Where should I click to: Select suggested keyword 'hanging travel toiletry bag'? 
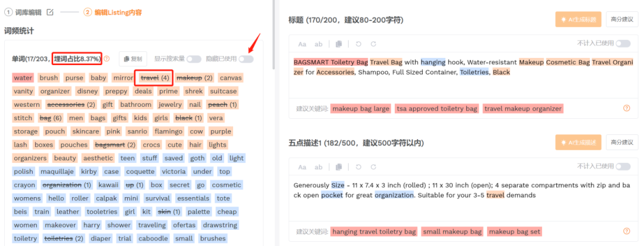tap(374, 232)
